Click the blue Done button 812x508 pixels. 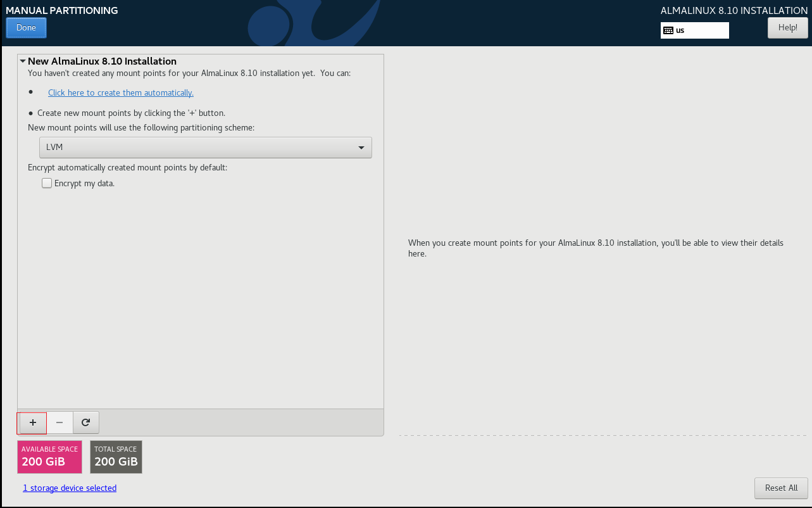click(26, 28)
